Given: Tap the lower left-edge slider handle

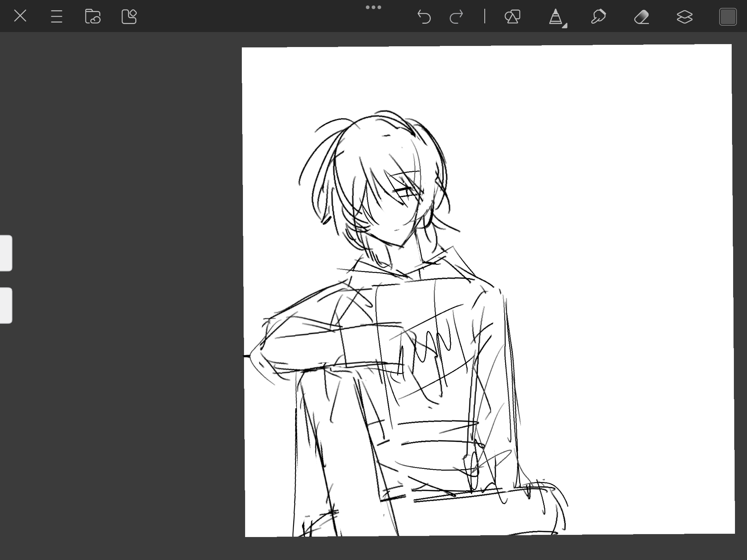Looking at the screenshot, I should tap(6, 306).
